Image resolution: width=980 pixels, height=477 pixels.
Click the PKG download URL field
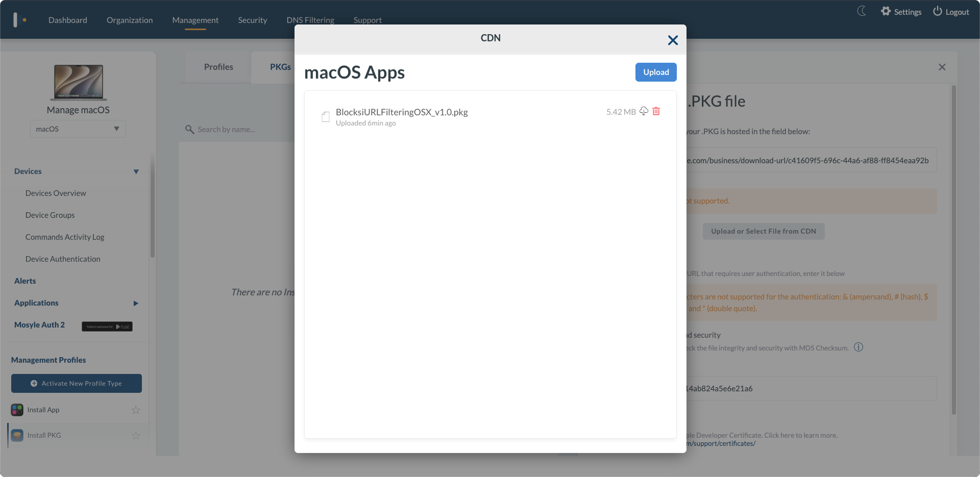(x=812, y=160)
